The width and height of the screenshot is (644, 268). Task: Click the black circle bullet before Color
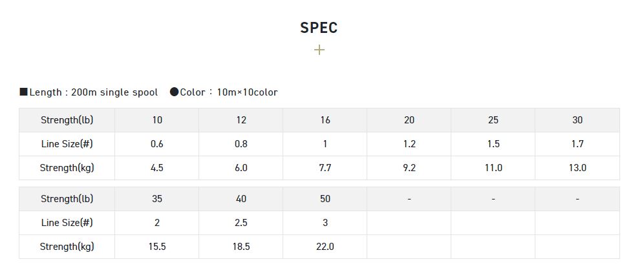[x=174, y=92]
